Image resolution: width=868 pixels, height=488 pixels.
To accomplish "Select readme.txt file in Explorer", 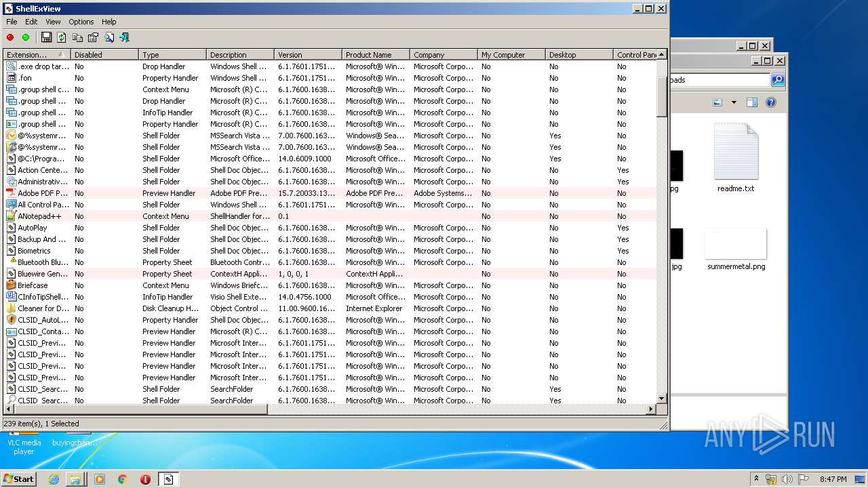I will 736,158.
